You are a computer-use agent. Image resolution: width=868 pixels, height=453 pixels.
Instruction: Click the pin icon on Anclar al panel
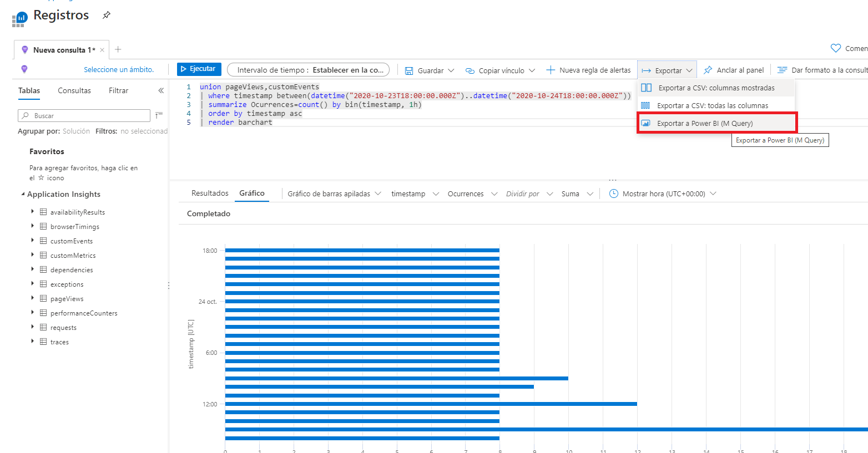tap(709, 70)
